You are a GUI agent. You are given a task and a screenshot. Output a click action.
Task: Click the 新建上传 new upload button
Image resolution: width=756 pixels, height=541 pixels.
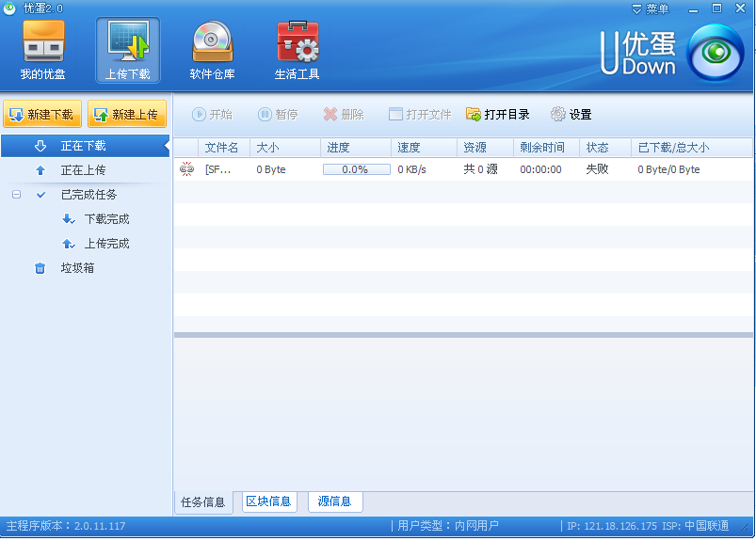[127, 114]
